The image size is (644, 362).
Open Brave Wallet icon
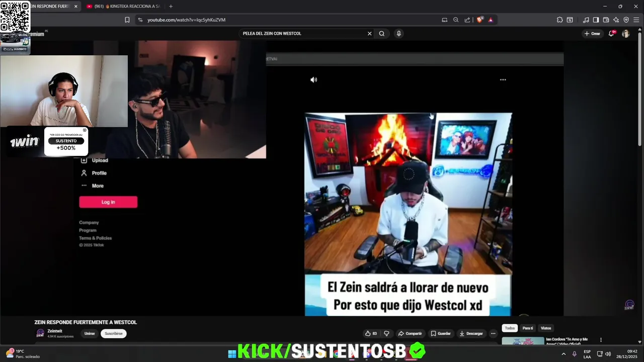point(606,20)
